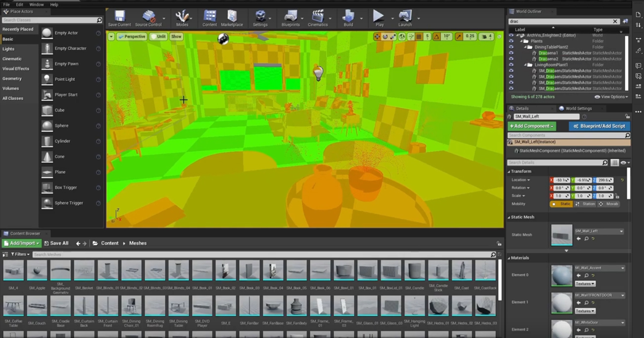Open the View Options dropdown
This screenshot has height=338, width=644.
coord(610,97)
